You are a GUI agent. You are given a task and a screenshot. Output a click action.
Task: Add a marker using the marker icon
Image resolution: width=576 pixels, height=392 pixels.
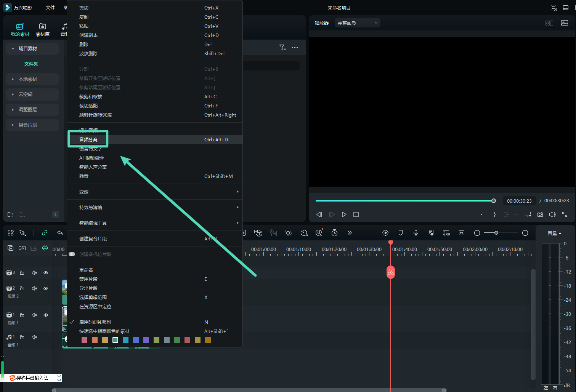click(x=401, y=233)
